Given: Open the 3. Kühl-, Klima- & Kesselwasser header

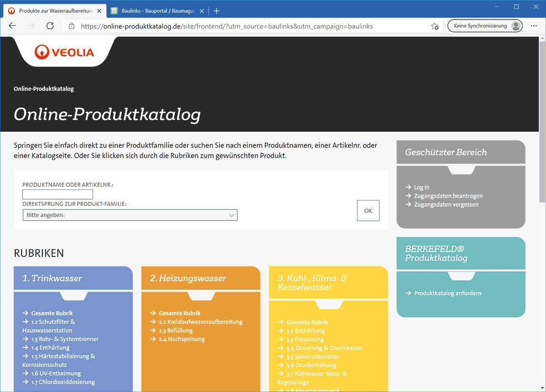Looking at the screenshot, I should point(328,283).
